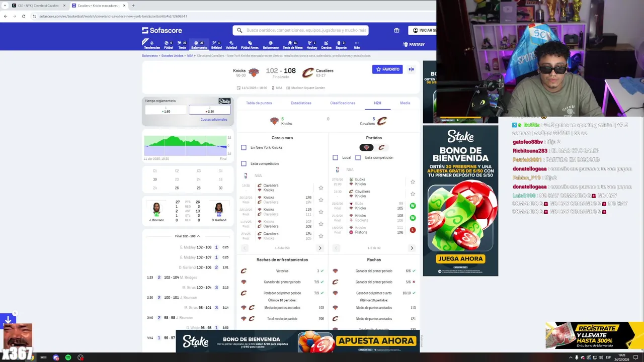Image resolution: width=644 pixels, height=362 pixels.
Task: Select the Baloncesto sport tab
Action: point(199,45)
